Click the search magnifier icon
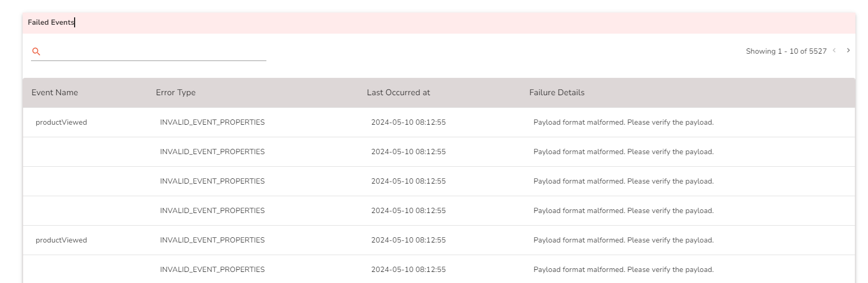 pyautogui.click(x=36, y=52)
